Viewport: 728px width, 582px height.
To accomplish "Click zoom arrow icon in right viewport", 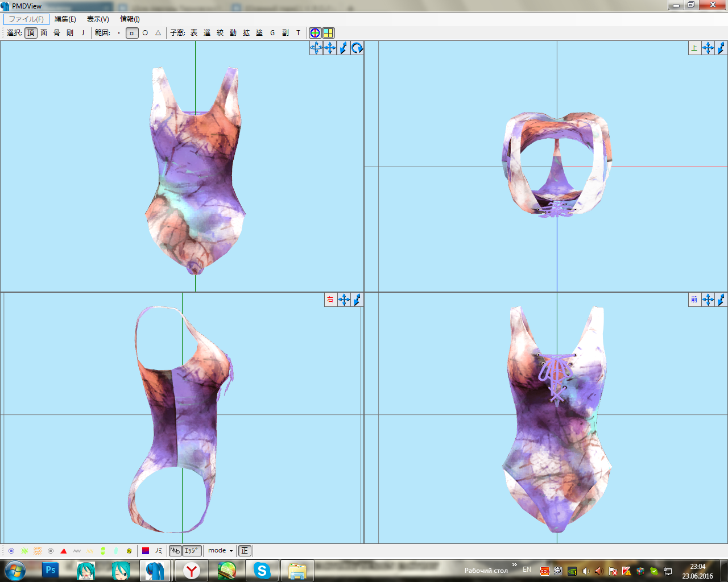I will (357, 300).
